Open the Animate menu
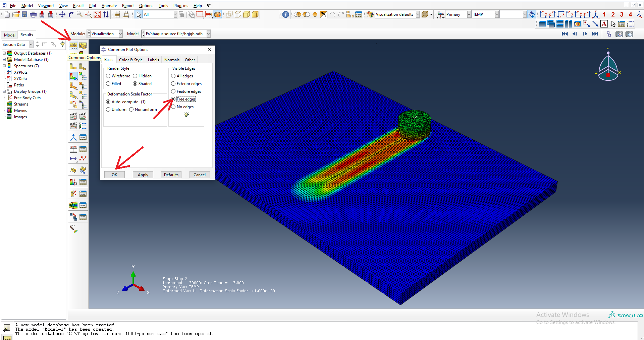Viewport: 644px width, 340px height. tap(109, 5)
